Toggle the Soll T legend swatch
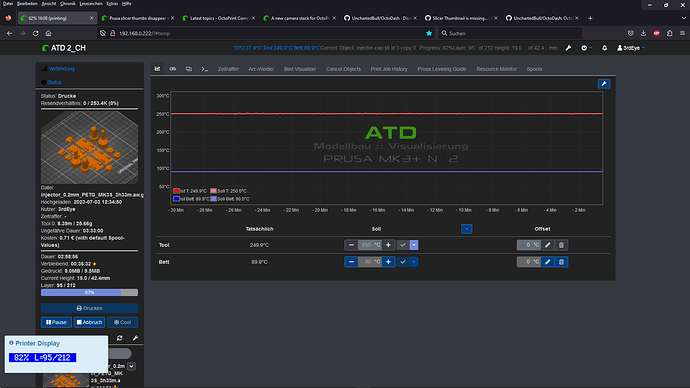Screen dimensions: 690x388 coord(213,191)
